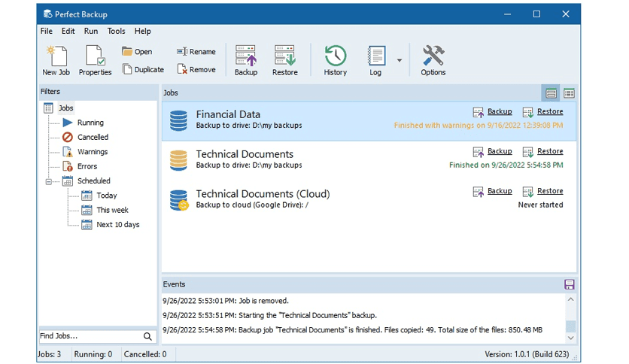Start Backup from the main toolbar
This screenshot has width=629, height=364.
tap(246, 60)
